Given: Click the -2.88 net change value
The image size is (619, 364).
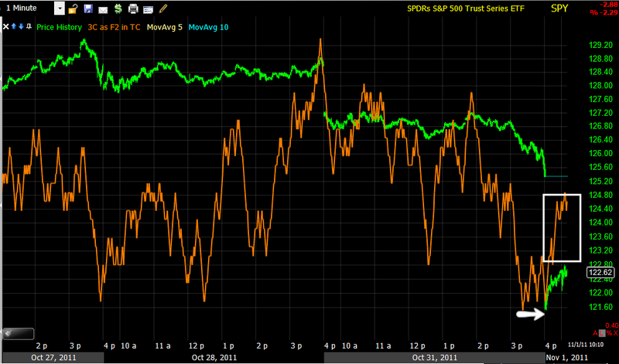Looking at the screenshot, I should 609,4.
